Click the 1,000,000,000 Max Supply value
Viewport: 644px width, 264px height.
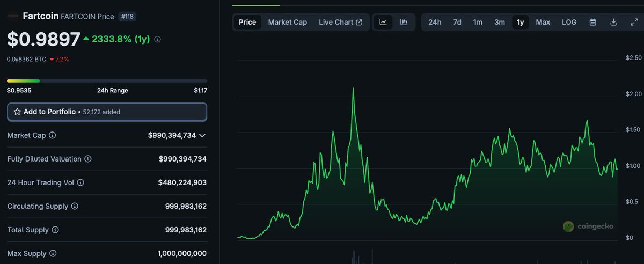[x=182, y=253]
